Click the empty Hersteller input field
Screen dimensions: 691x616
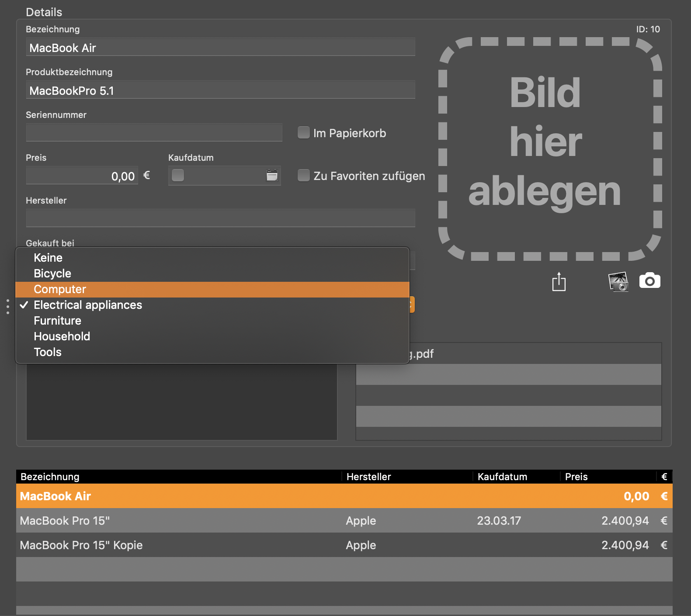pyautogui.click(x=220, y=218)
